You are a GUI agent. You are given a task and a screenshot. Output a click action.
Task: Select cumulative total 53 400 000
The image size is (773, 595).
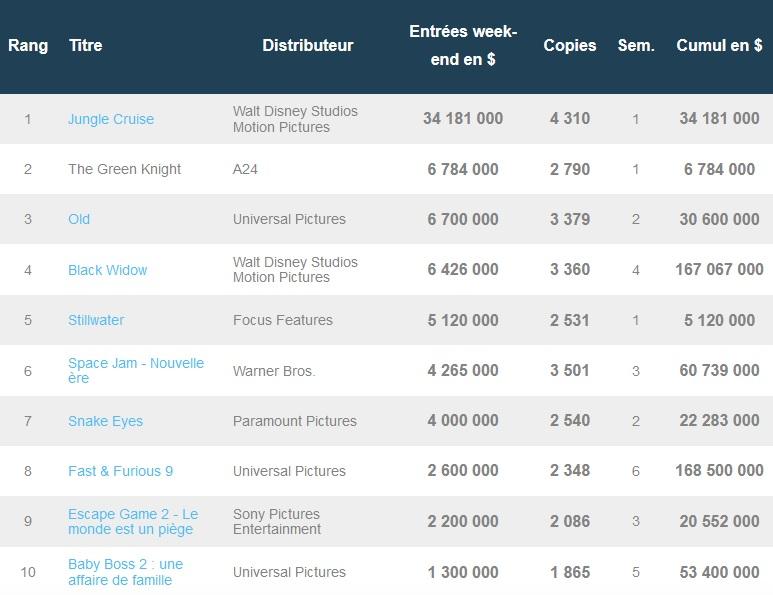point(719,572)
